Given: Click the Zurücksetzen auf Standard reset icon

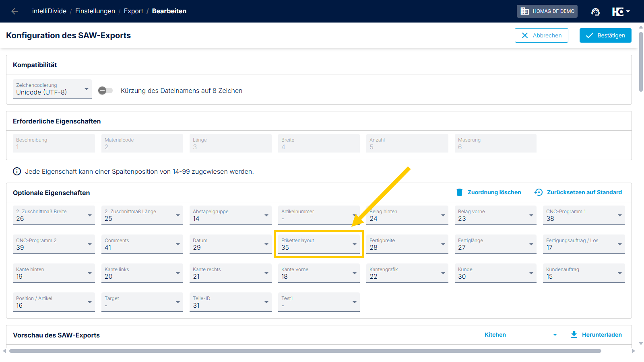Looking at the screenshot, I should click(539, 192).
